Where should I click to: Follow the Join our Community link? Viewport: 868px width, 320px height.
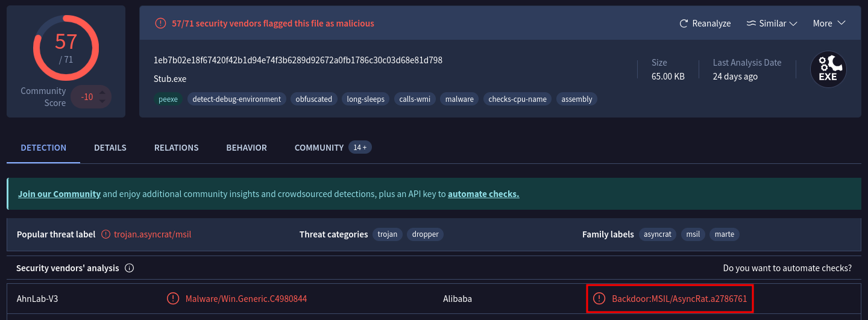click(x=59, y=194)
